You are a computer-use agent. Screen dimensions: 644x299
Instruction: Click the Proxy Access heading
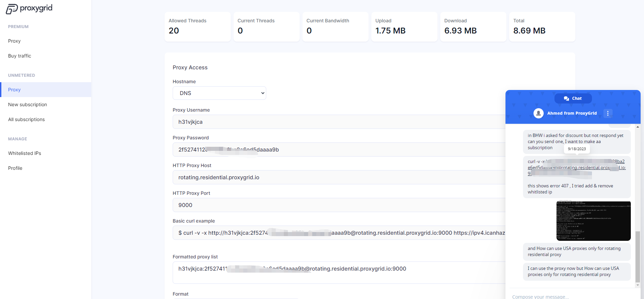[190, 67]
